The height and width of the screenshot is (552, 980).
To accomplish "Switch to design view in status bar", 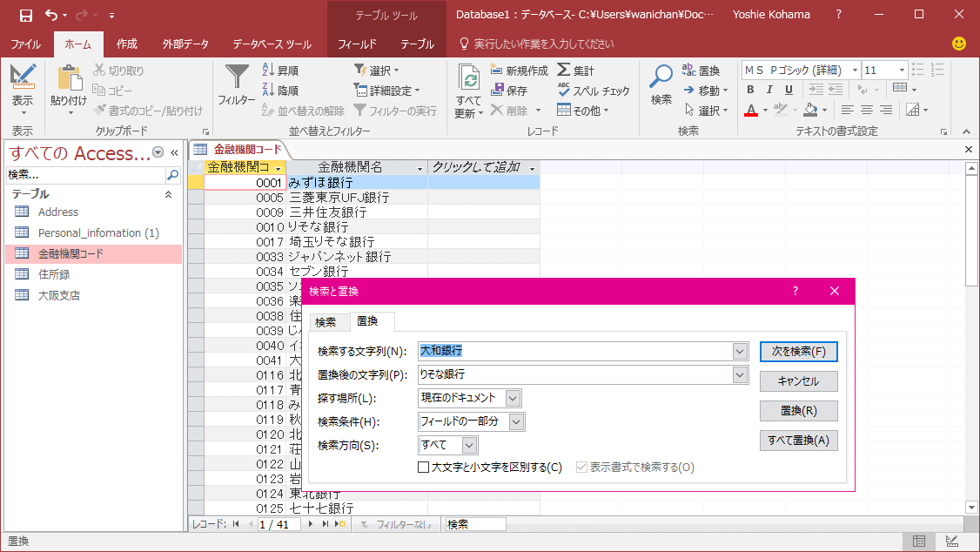I will tap(952, 542).
